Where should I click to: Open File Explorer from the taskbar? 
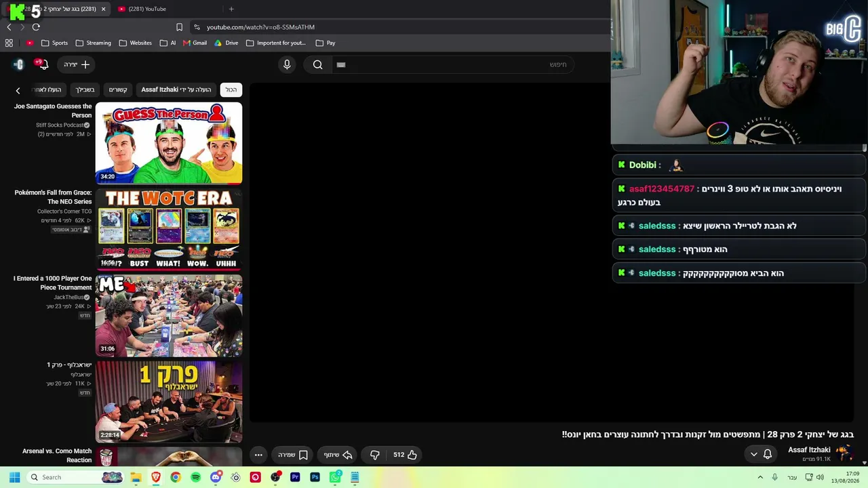[x=136, y=477]
